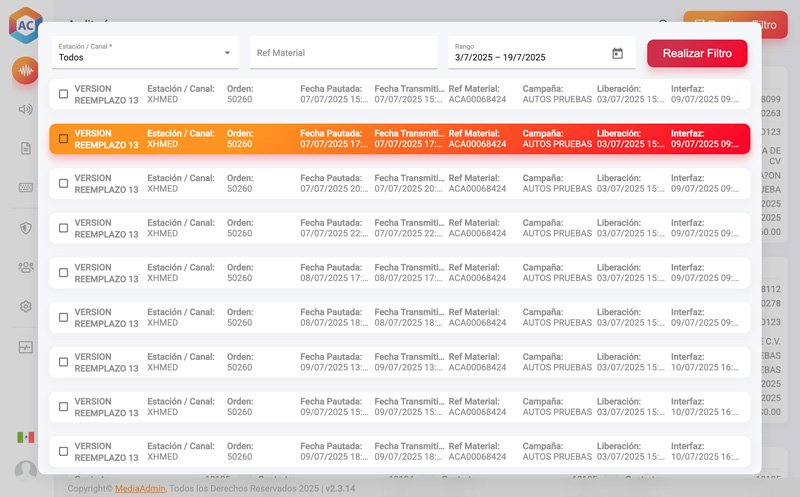Image resolution: width=800 pixels, height=497 pixels.
Task: Open the speaker volume section in sidebar
Action: coord(25,109)
